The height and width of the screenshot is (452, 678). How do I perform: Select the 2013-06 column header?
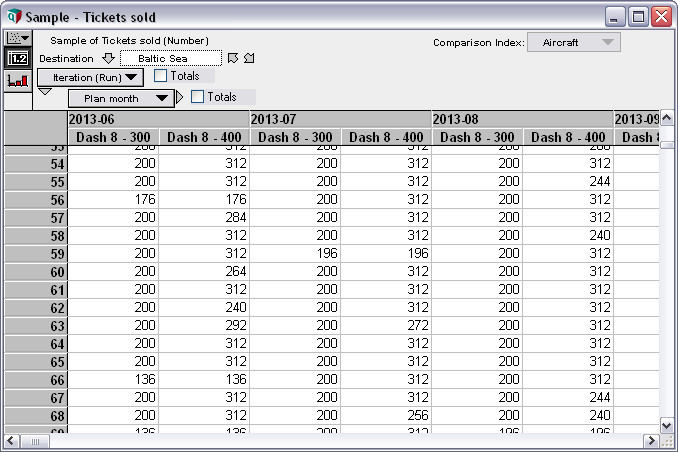tap(158, 119)
